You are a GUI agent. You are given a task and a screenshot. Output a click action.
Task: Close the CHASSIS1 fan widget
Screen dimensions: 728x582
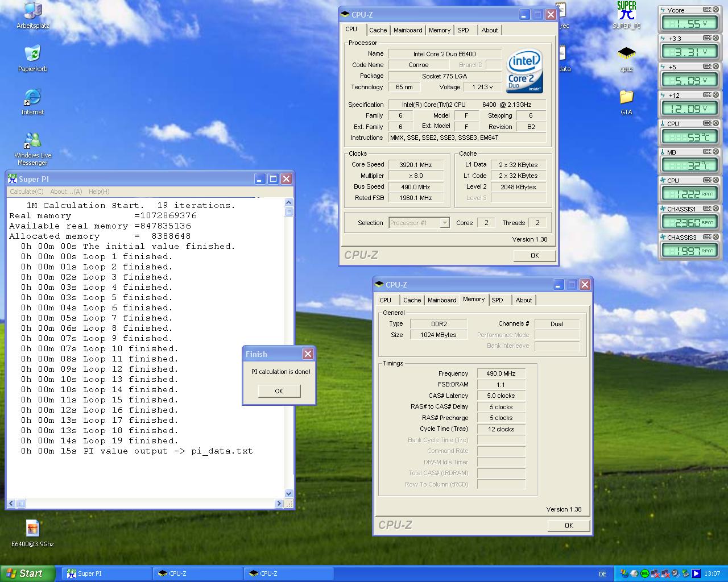716,209
